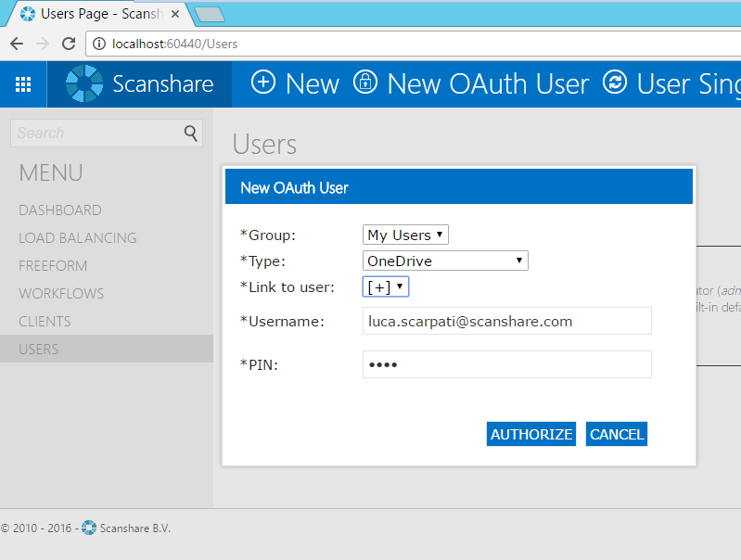Click the Scanshare logo in the header
This screenshot has width=741, height=560.
click(x=84, y=83)
